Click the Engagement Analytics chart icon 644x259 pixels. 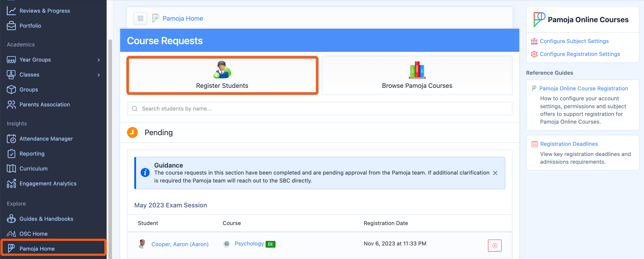coord(11,184)
